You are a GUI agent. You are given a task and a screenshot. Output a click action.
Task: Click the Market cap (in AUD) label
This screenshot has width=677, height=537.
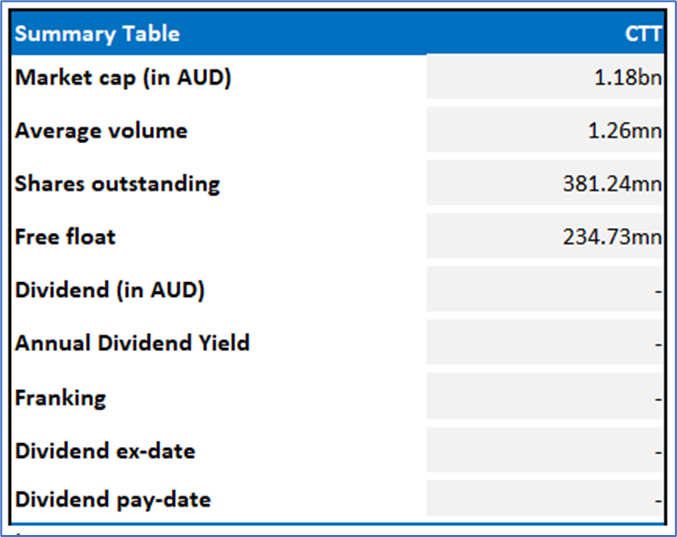tap(123, 78)
